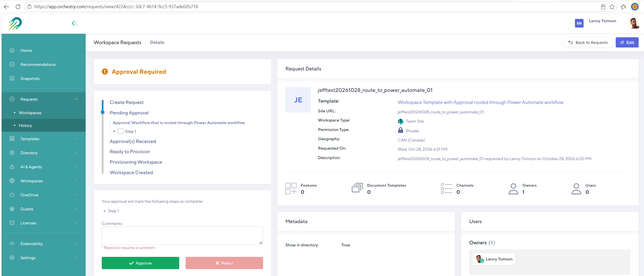This screenshot has width=644, height=276.
Task: Open the Lanny Tomson profile avatar
Action: 634,23
